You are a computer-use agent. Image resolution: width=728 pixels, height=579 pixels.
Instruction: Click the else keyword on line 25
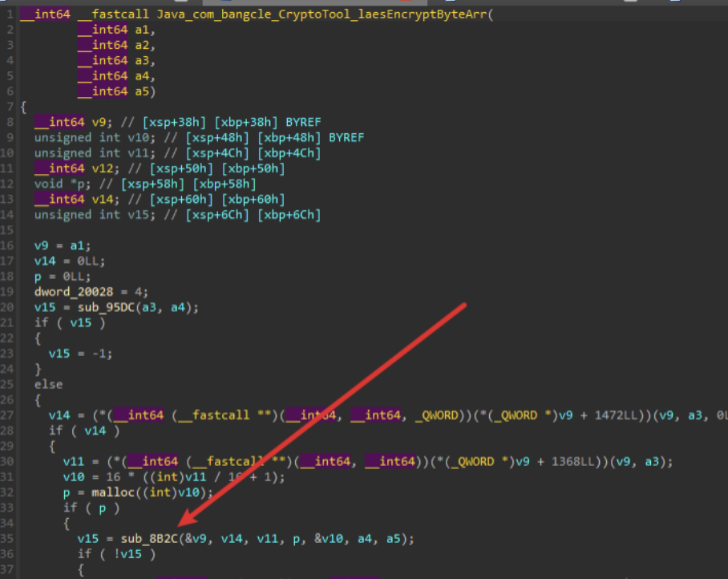tap(49, 384)
